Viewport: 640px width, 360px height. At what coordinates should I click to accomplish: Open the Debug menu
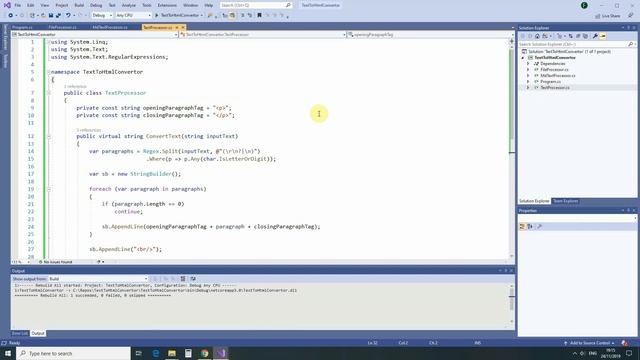tap(96, 5)
